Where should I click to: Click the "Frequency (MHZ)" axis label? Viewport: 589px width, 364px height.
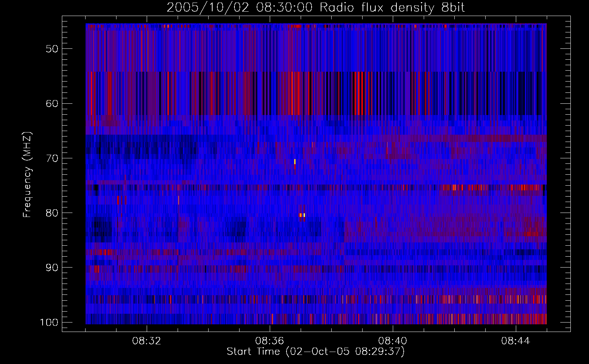coord(27,175)
